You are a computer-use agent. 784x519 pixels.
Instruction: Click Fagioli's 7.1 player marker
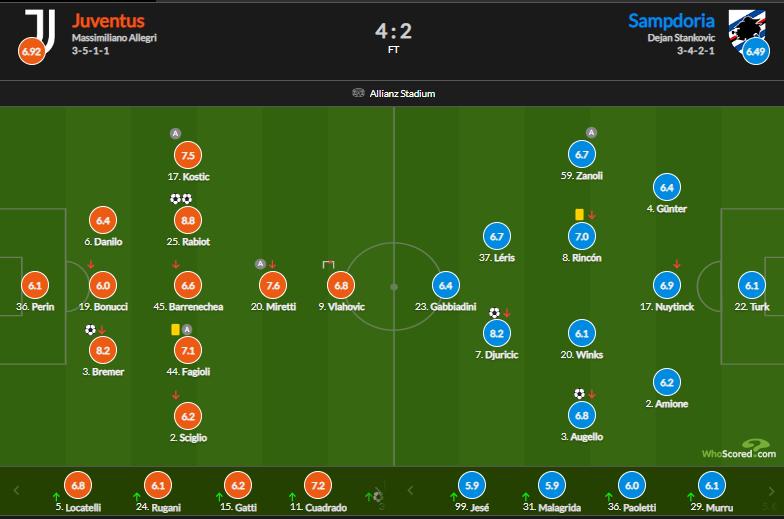tap(187, 349)
